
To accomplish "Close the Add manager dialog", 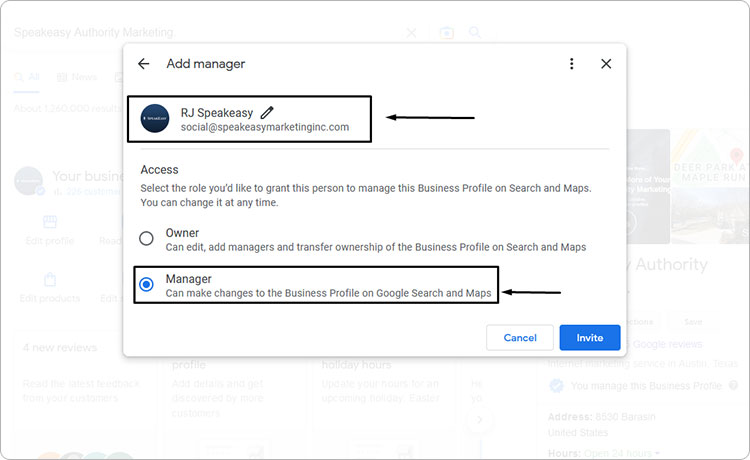I will tap(606, 64).
